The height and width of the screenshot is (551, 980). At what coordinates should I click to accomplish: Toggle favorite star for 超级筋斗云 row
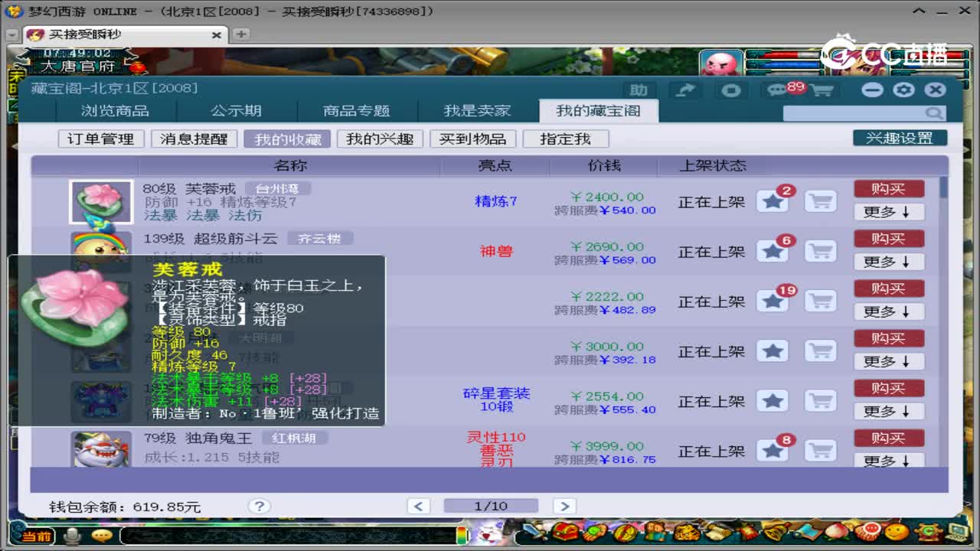click(x=773, y=251)
